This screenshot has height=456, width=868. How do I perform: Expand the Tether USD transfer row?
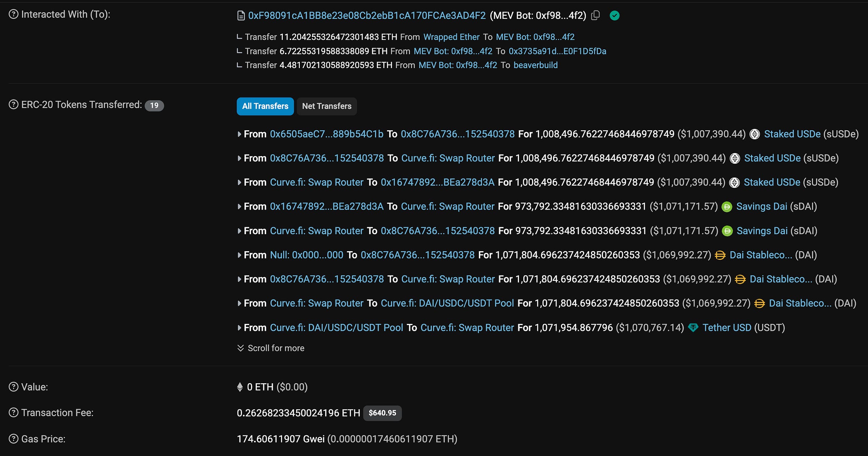point(239,328)
